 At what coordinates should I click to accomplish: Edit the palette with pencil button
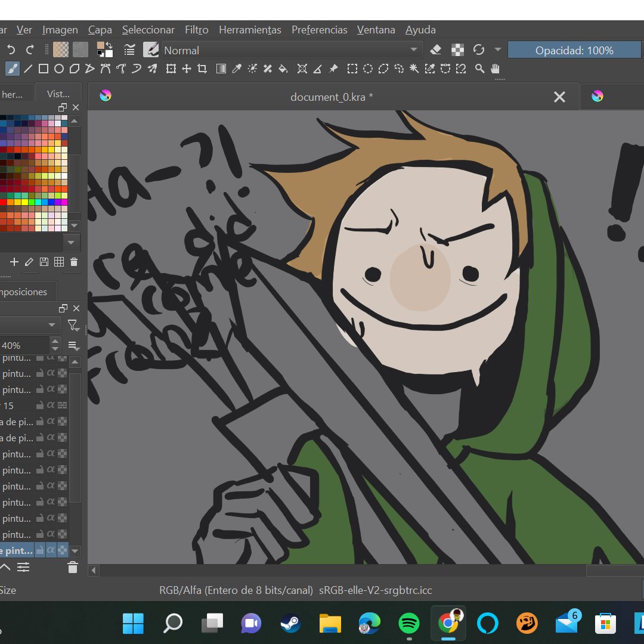tap(29, 262)
